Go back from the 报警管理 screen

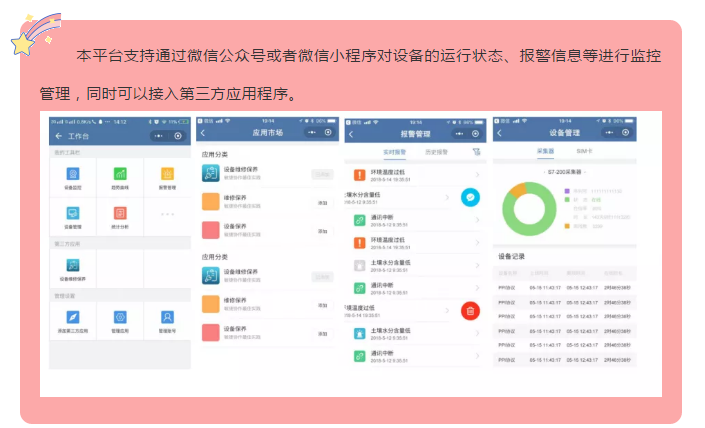click(351, 134)
